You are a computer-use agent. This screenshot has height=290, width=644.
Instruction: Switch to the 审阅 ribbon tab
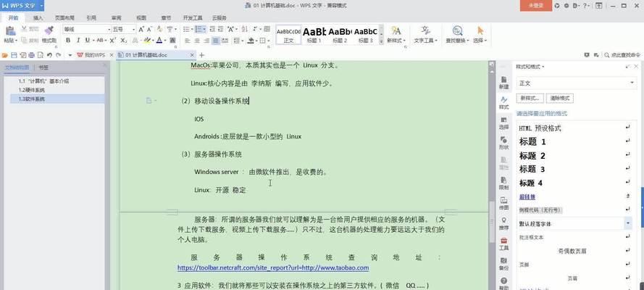[x=116, y=18]
